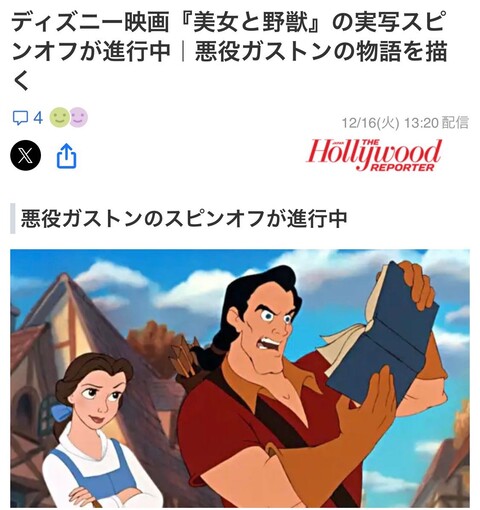Viewport: 480px width, 510px height.
Task: Click the 12/16(火) 13:20 配信 timestamp
Action: pos(405,123)
